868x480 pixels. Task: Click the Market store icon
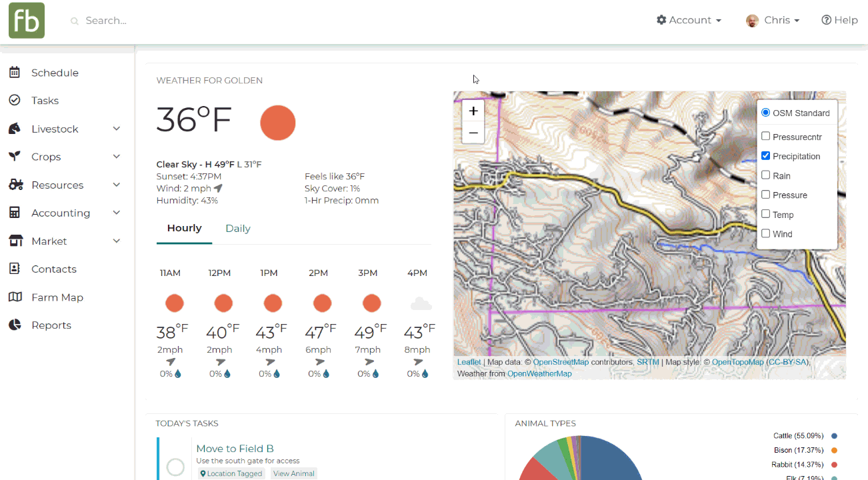tap(15, 241)
